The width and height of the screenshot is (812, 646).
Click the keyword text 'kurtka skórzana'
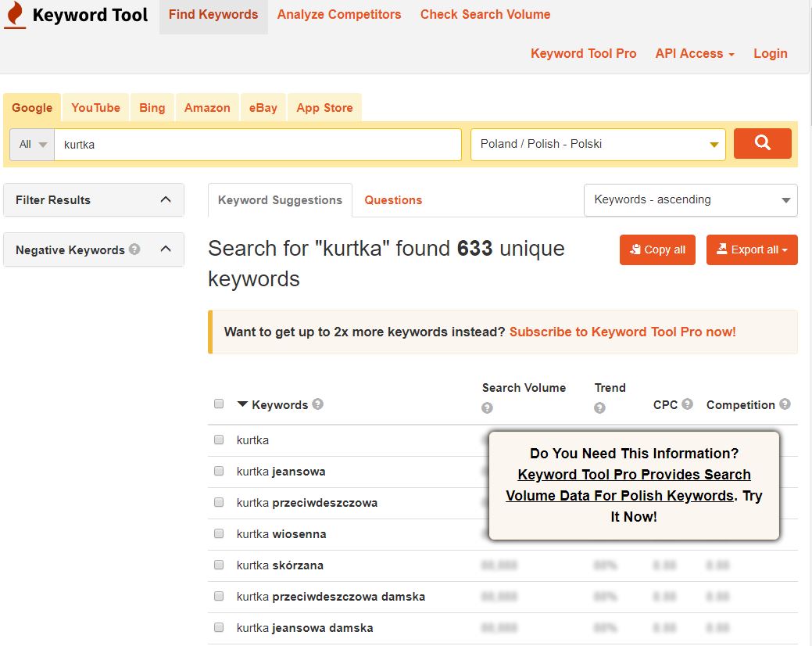(280, 565)
